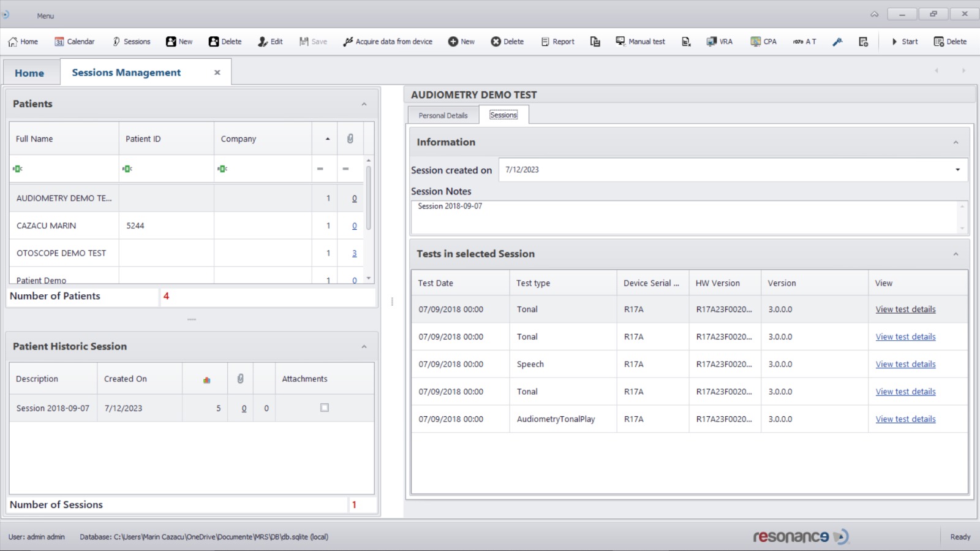Image resolution: width=980 pixels, height=551 pixels.
Task: Add a new patient with New
Action: point(179,42)
